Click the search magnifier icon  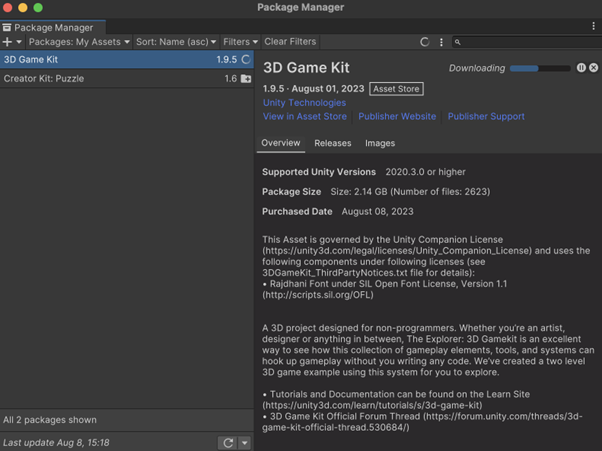click(458, 42)
